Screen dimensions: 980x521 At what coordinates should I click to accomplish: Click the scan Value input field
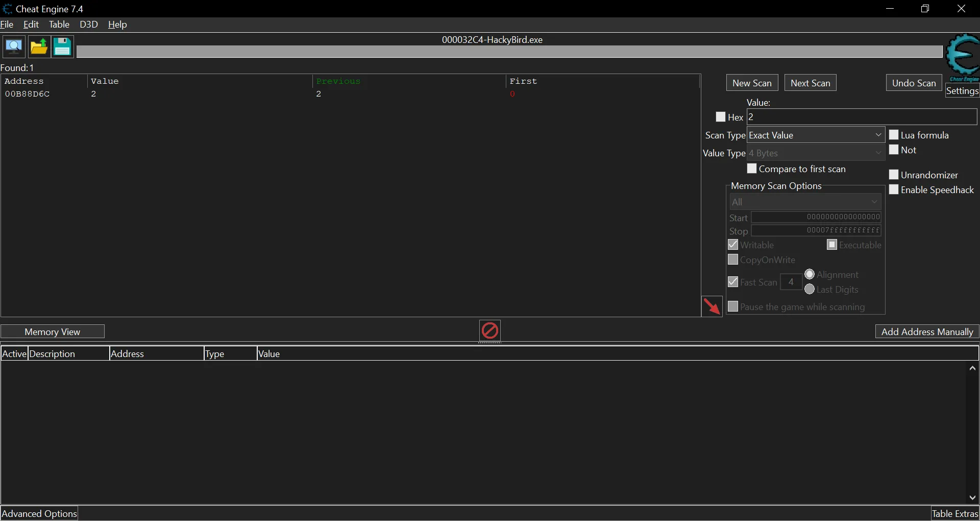tap(862, 117)
